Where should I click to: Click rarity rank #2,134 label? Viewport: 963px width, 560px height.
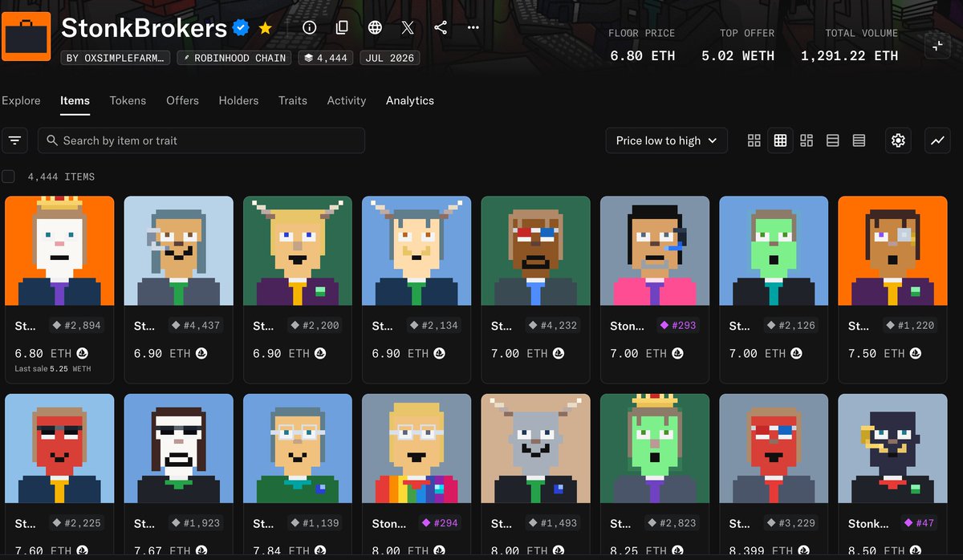pos(433,326)
